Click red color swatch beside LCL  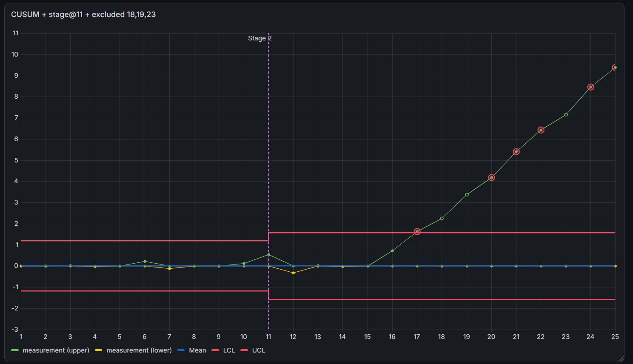pos(215,350)
